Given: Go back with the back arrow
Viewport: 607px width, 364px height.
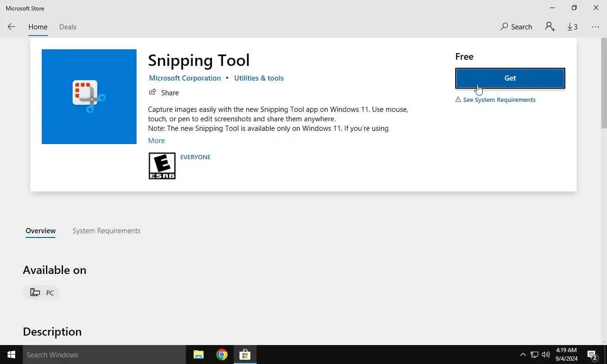Looking at the screenshot, I should [x=11, y=27].
